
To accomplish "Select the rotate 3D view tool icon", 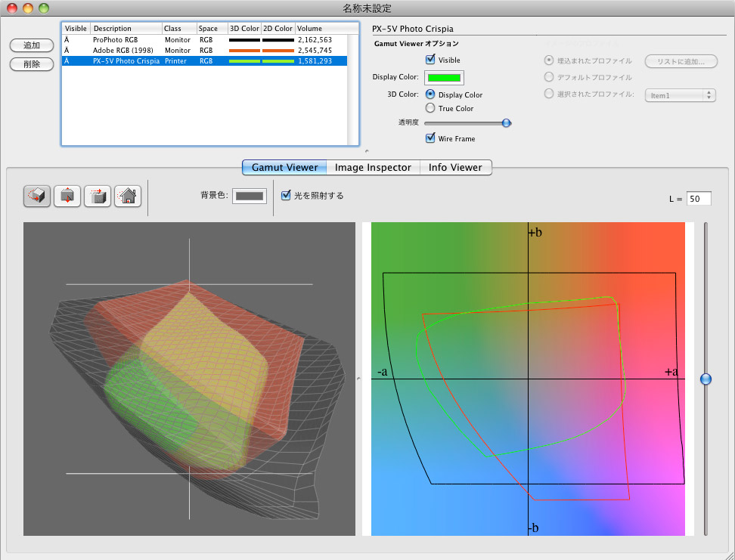I will 37,196.
